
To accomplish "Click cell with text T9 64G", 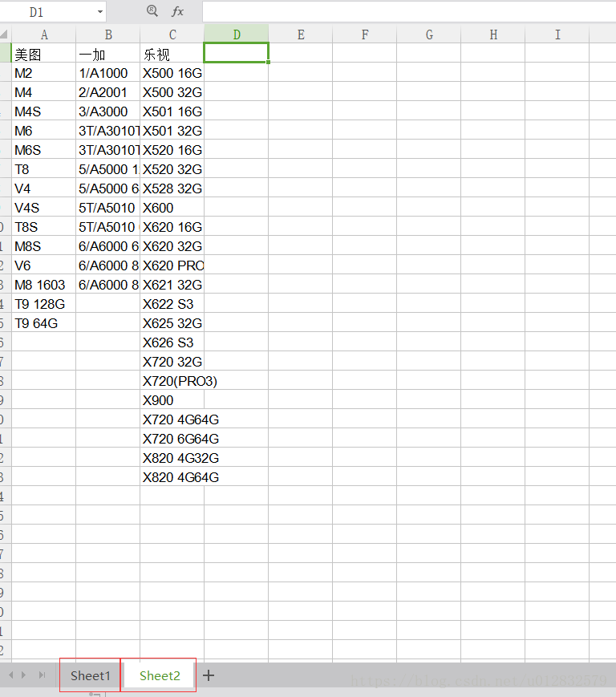I will (x=44, y=322).
